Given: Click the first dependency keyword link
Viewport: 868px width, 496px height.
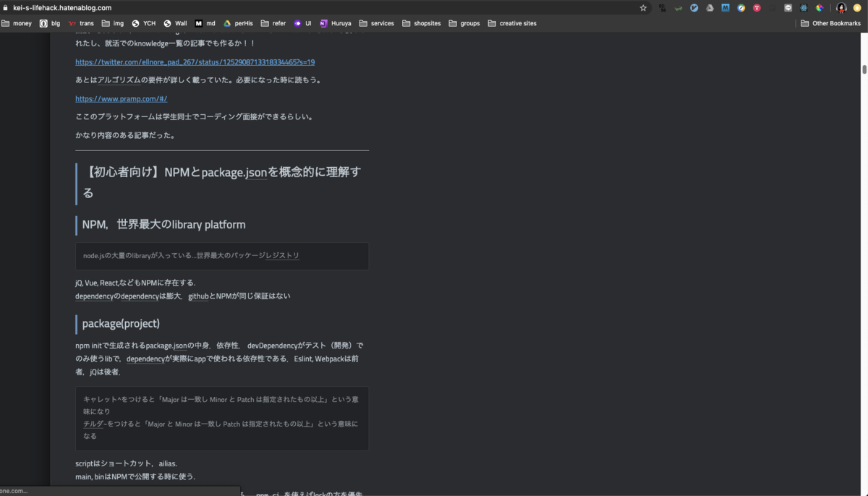Looking at the screenshot, I should click(x=95, y=296).
